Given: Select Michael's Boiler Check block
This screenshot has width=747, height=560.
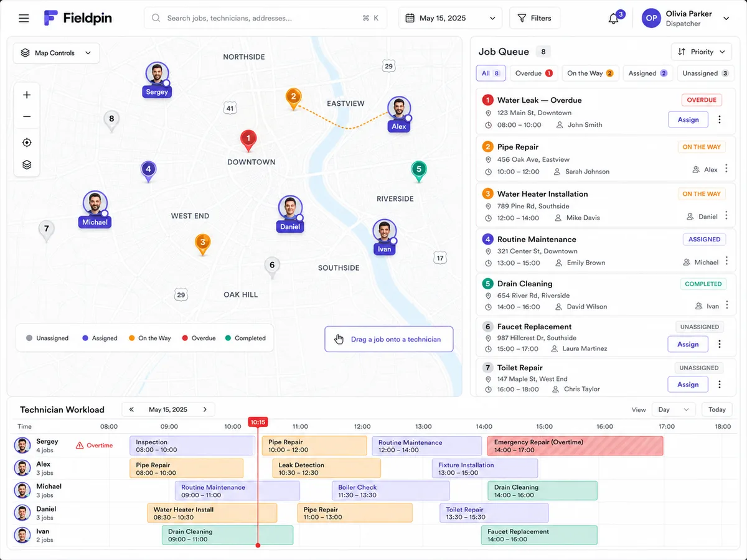Looking at the screenshot, I should click(x=391, y=491).
